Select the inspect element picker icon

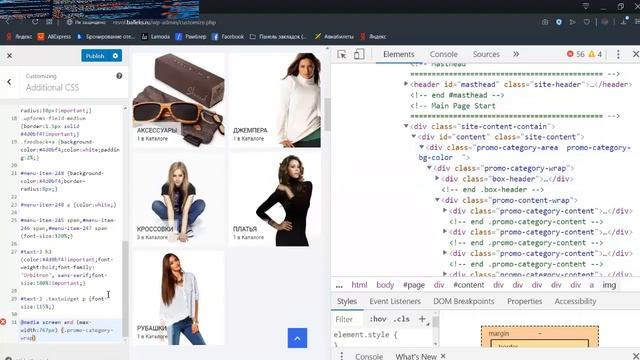342,54
